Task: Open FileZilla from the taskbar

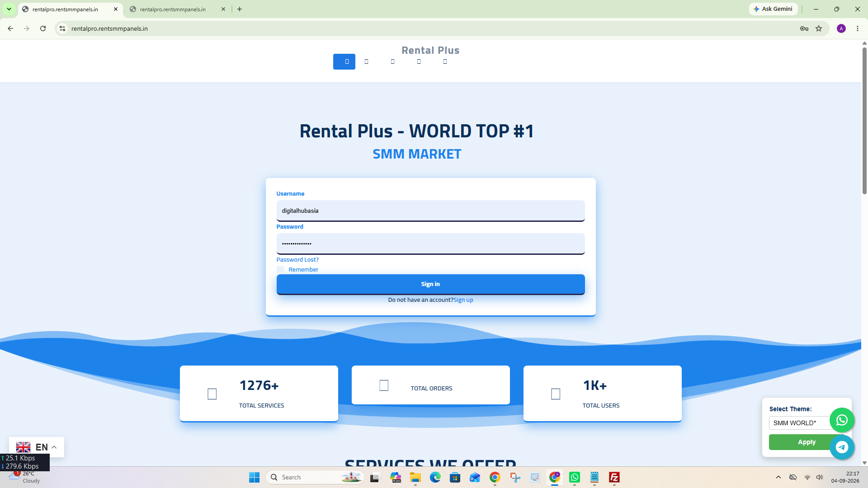Action: point(614,477)
